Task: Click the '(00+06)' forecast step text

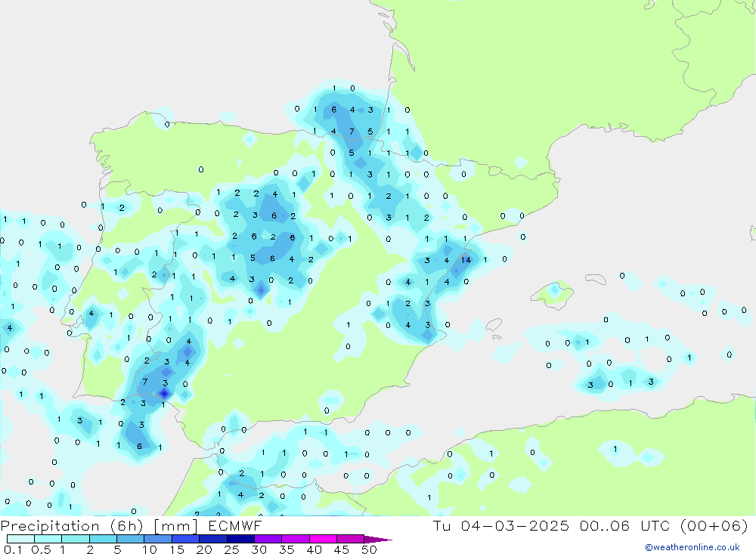Action: (714, 526)
